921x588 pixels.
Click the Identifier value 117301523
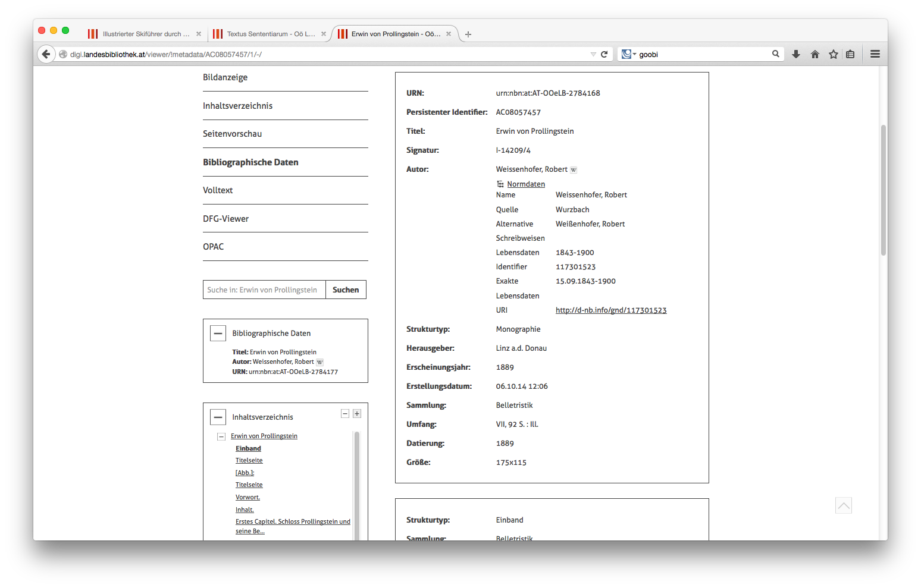(575, 267)
